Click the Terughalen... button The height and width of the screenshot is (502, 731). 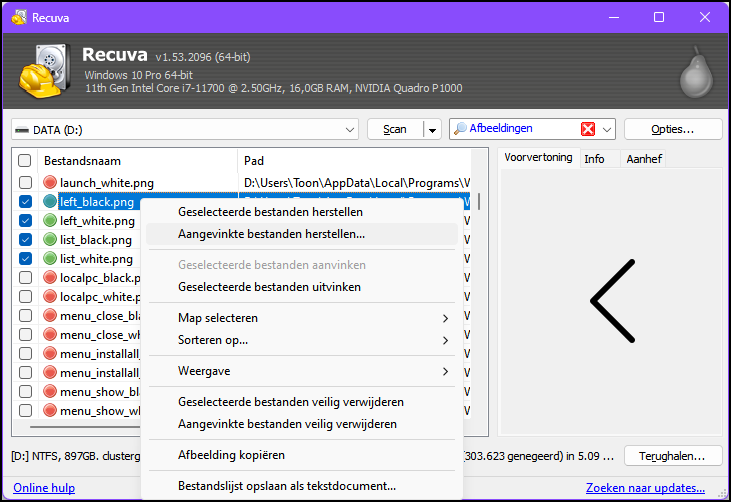point(673,456)
